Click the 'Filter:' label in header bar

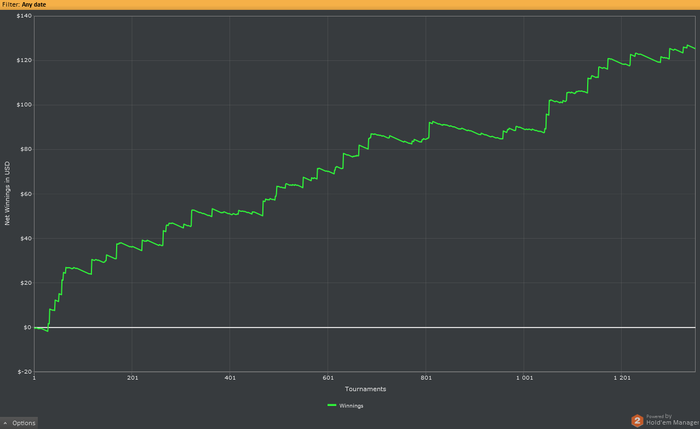point(11,4)
